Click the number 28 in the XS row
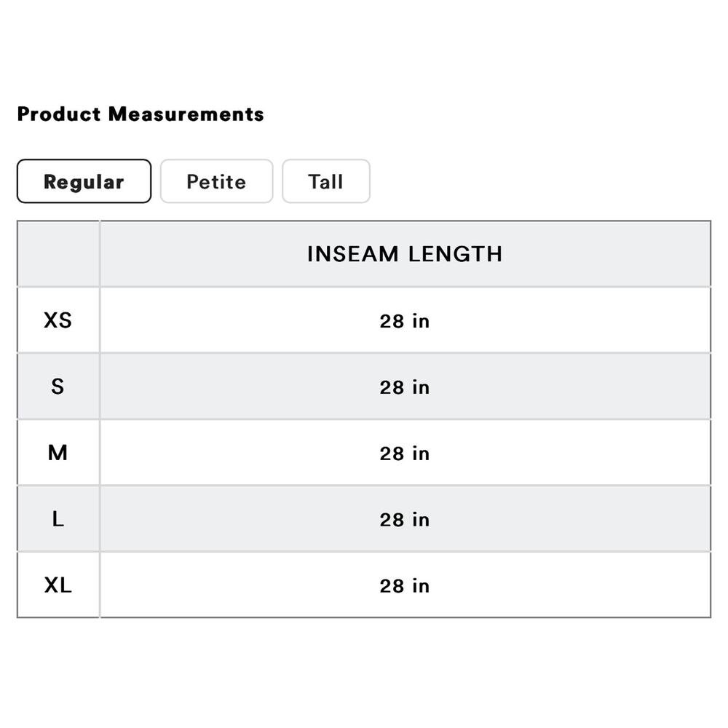 [x=392, y=321]
